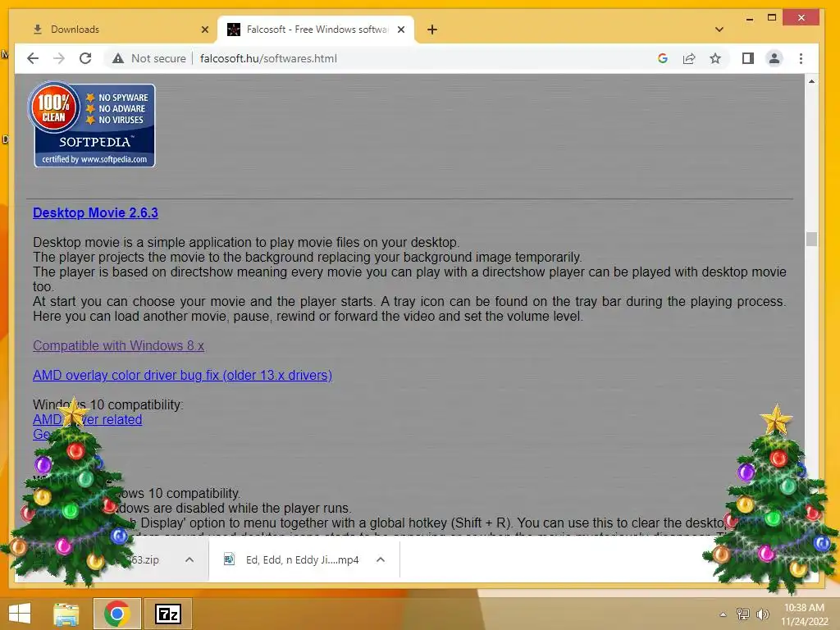Toggle the Chrome side panel
840x630 pixels.
pyautogui.click(x=748, y=58)
